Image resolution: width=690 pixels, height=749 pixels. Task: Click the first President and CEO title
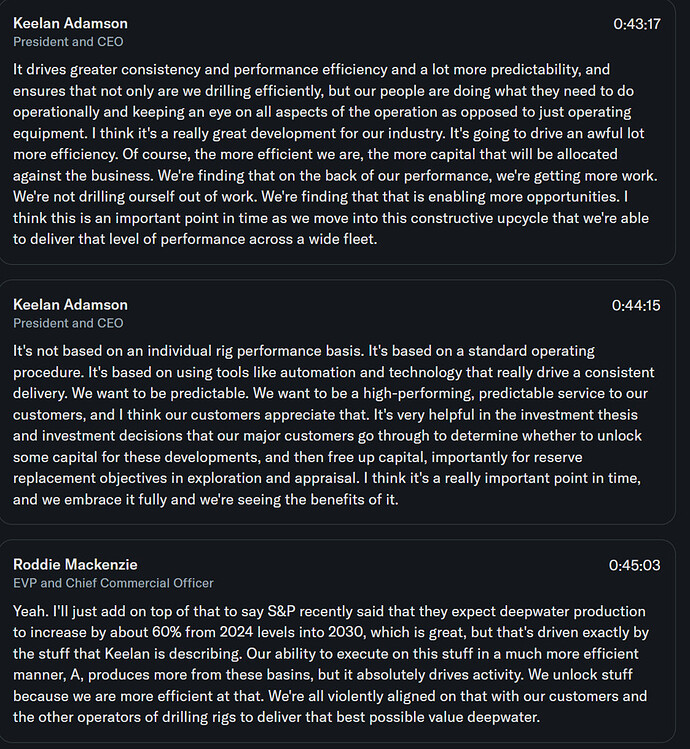pos(68,42)
